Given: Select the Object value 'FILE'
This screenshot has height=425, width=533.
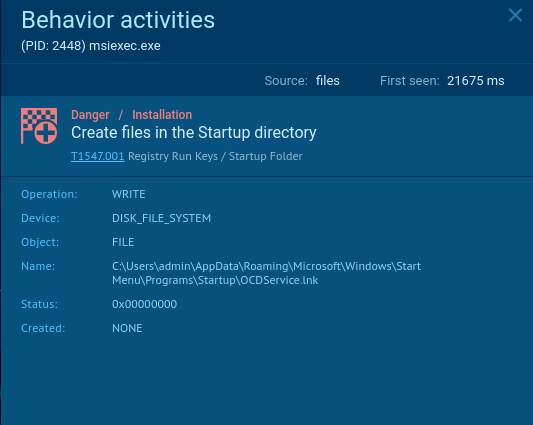Looking at the screenshot, I should [x=123, y=242].
